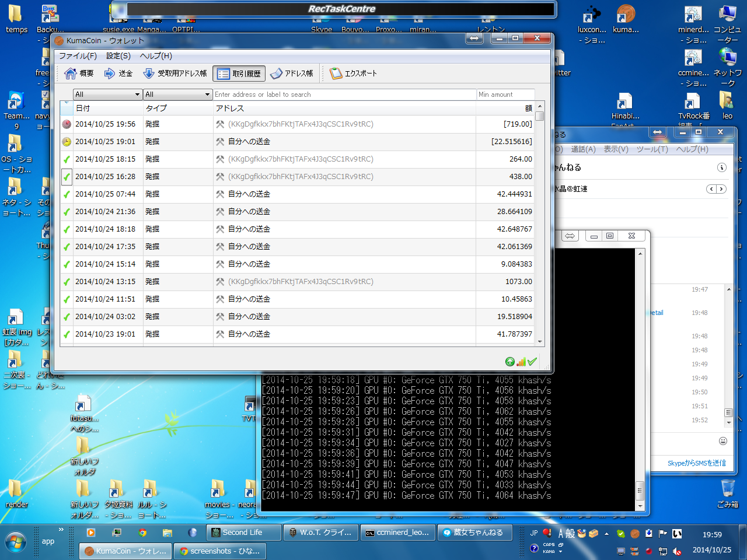Click the transaction list vertical scrollbar thumb
747x560 pixels.
pos(540,116)
